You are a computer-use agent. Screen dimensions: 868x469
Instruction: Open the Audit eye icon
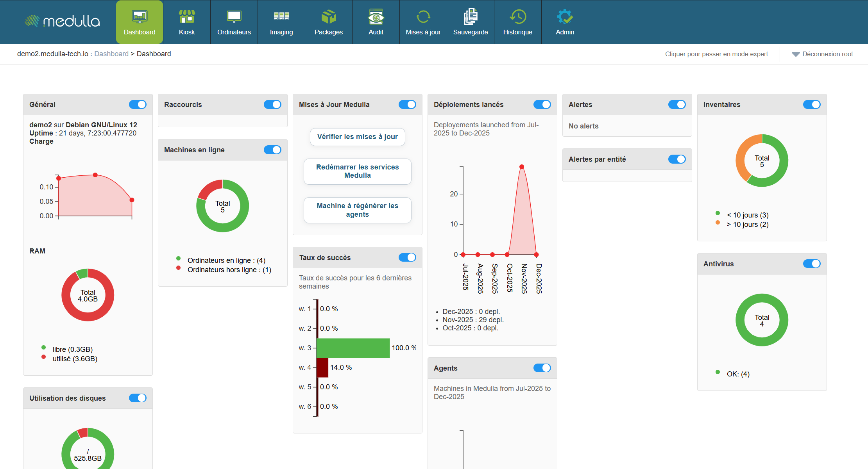point(376,17)
